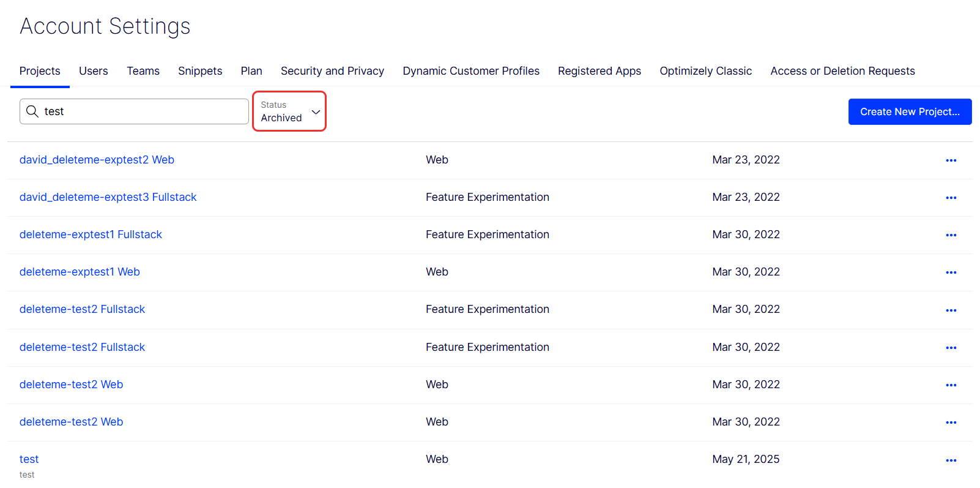Image resolution: width=980 pixels, height=488 pixels.
Task: Open the Security and Privacy tab
Action: (332, 71)
